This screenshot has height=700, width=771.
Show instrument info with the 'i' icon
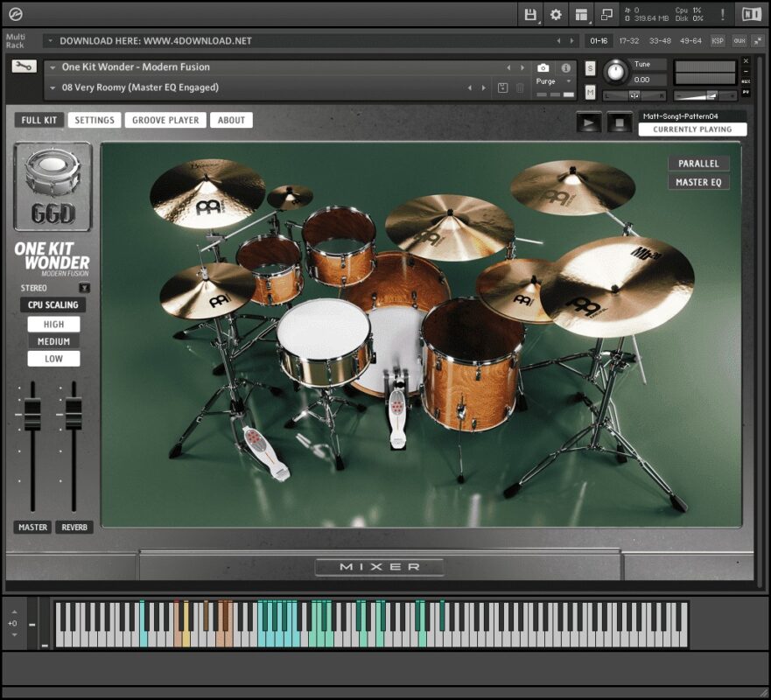coord(566,68)
